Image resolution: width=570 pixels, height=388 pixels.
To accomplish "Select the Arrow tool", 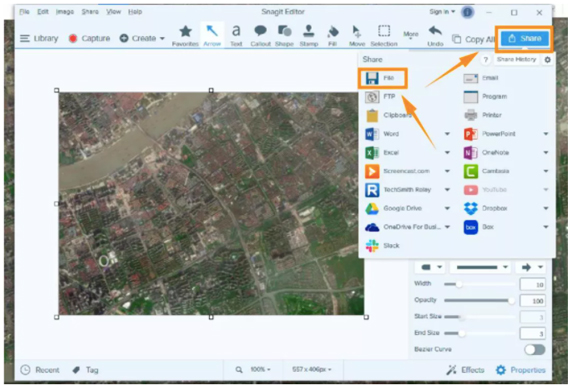I will [x=212, y=36].
